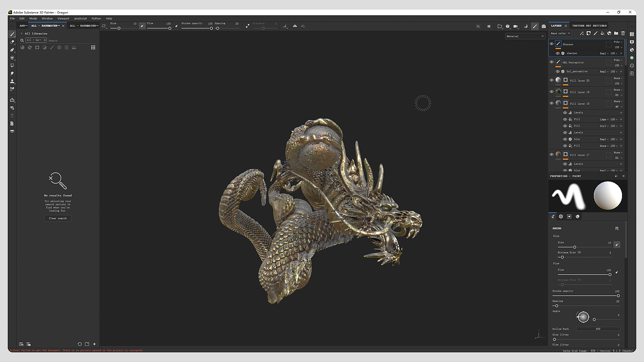Select the Smudge tool
Screen dimensions: 644x362
point(13,73)
